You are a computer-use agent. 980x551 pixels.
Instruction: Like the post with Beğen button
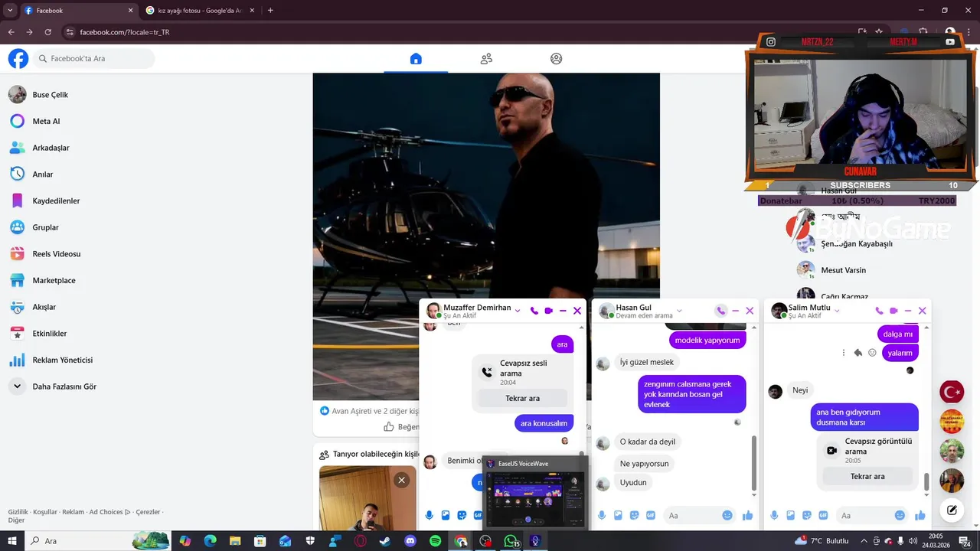[x=401, y=427]
